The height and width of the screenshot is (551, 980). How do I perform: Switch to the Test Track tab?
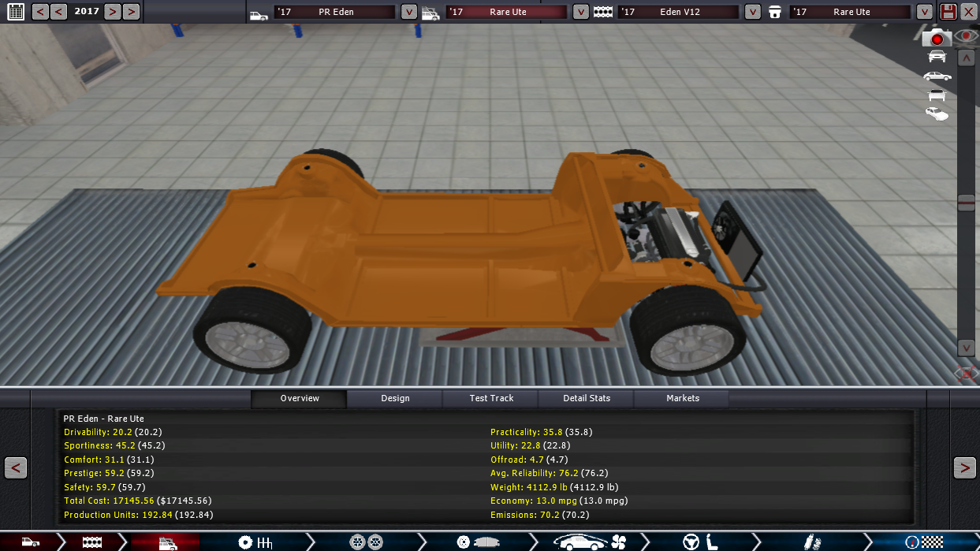tap(491, 398)
